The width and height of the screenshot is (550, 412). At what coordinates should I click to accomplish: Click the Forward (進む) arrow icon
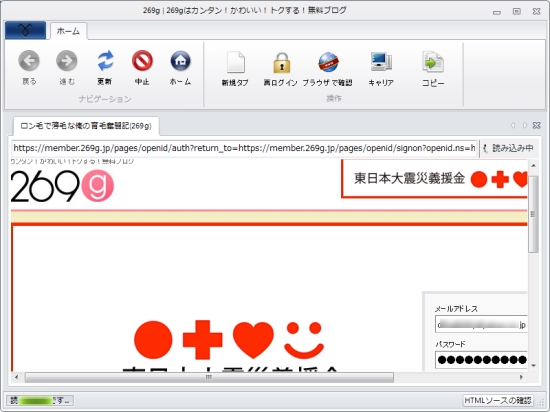(67, 61)
